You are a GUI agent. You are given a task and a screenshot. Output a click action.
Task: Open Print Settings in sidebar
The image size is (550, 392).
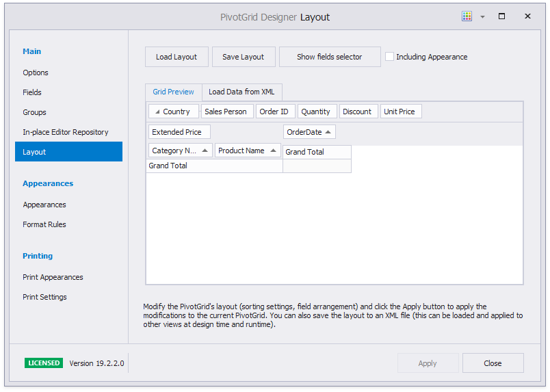click(x=45, y=297)
